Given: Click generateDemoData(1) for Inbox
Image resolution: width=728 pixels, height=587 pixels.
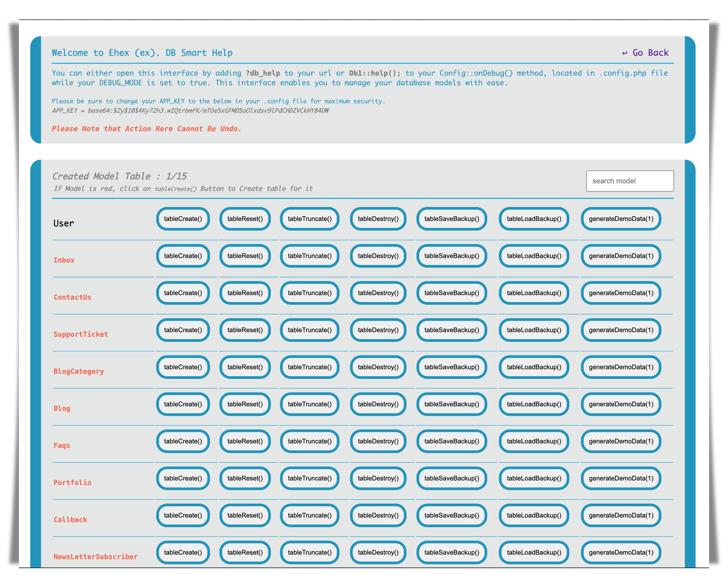Looking at the screenshot, I should tap(621, 256).
